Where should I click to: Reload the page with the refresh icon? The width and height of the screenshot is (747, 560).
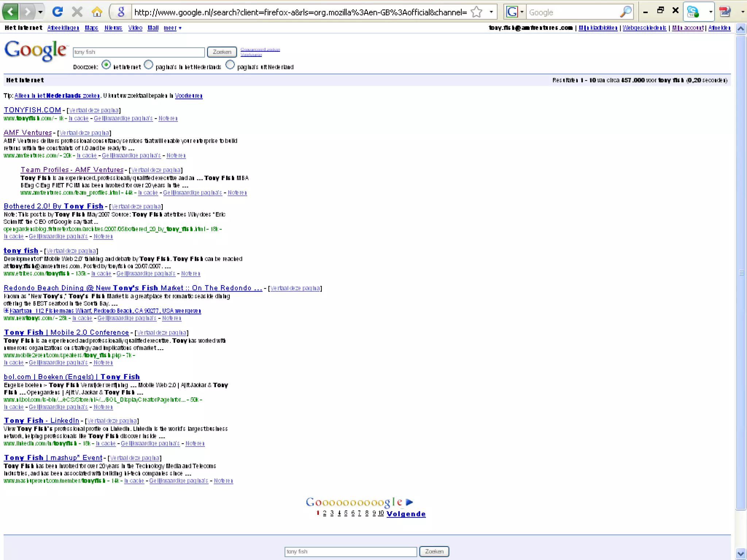point(57,12)
